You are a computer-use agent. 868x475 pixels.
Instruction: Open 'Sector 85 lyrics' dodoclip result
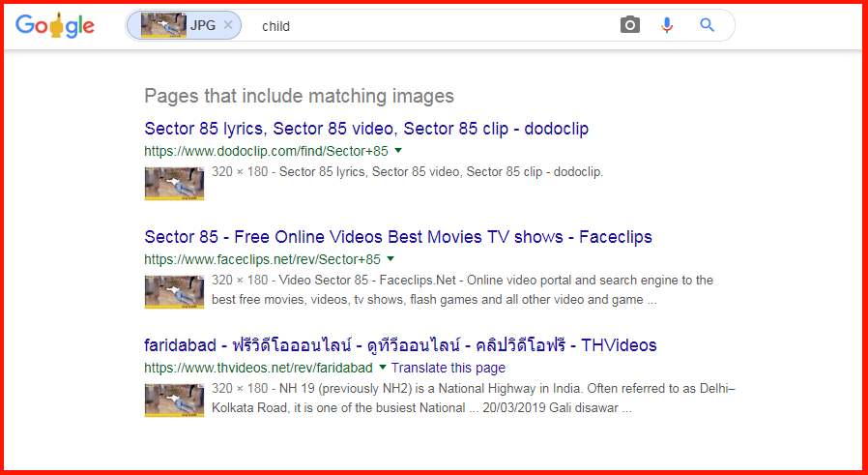(x=366, y=129)
